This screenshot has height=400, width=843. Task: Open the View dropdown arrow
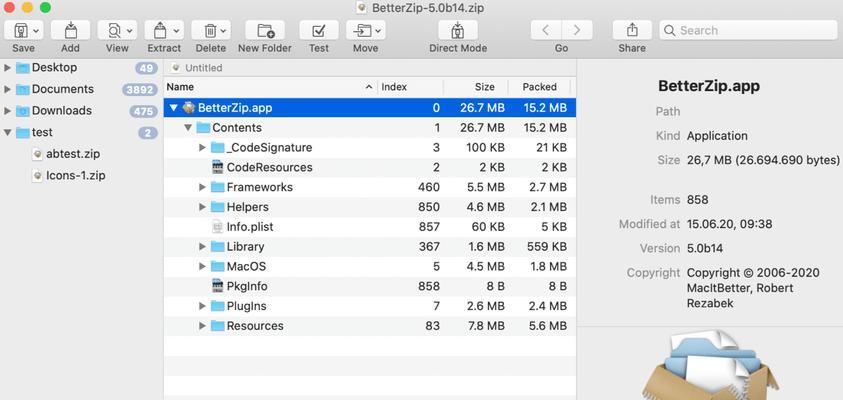pyautogui.click(x=130, y=31)
